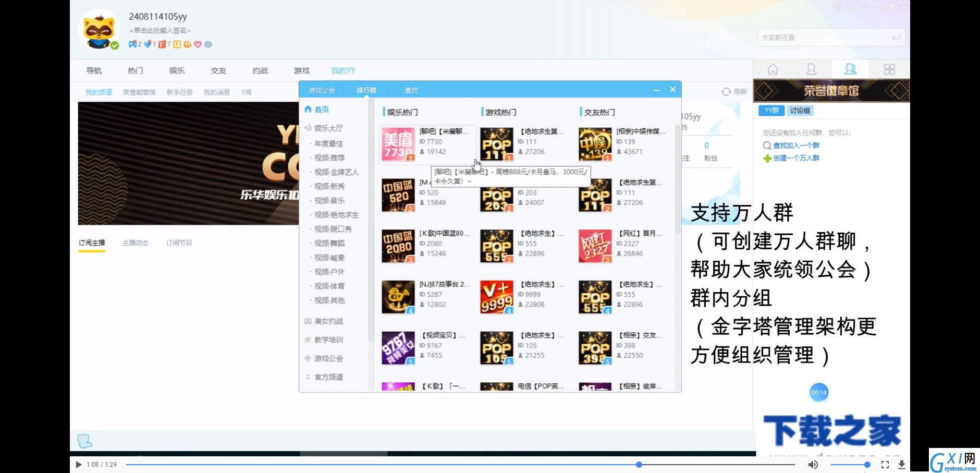
Task: Click the video progress bar handle
Action: (x=639, y=464)
